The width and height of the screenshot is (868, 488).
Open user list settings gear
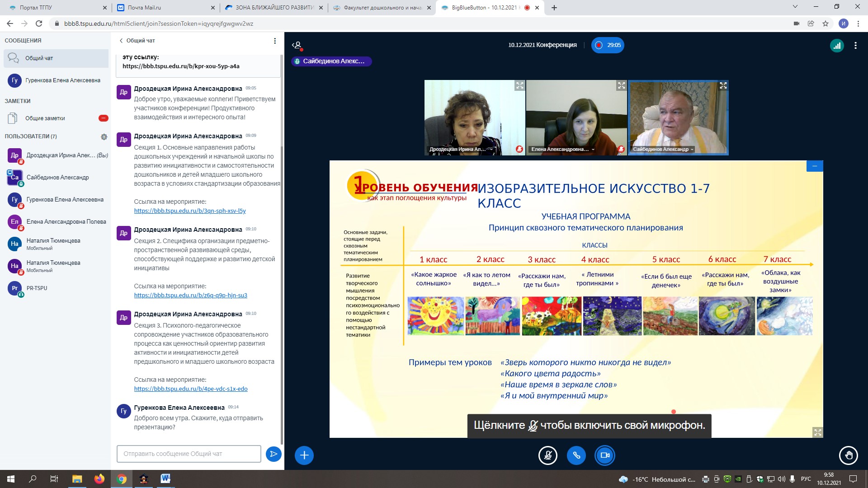(104, 136)
